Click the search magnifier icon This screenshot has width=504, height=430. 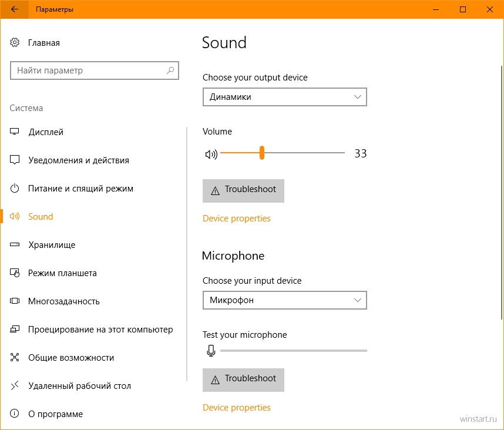[x=170, y=70]
